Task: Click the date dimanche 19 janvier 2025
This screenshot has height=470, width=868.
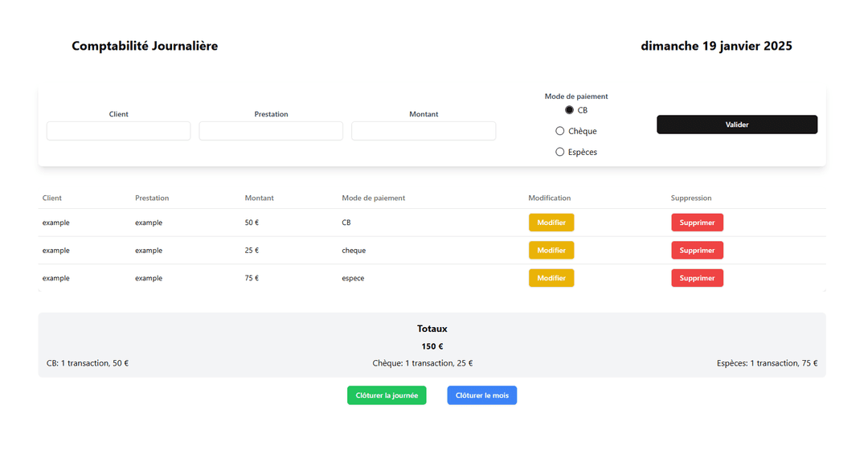Action: click(716, 46)
